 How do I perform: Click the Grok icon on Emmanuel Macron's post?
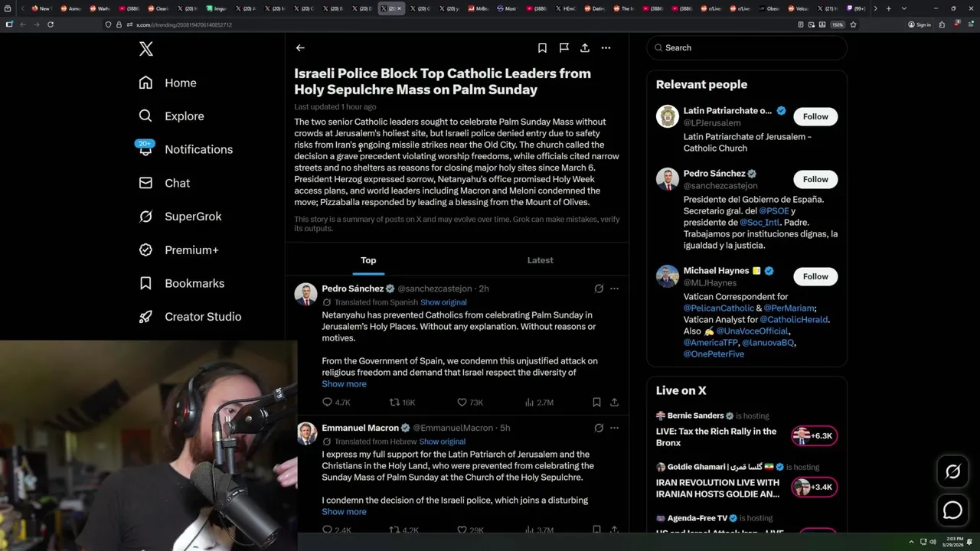click(x=599, y=428)
